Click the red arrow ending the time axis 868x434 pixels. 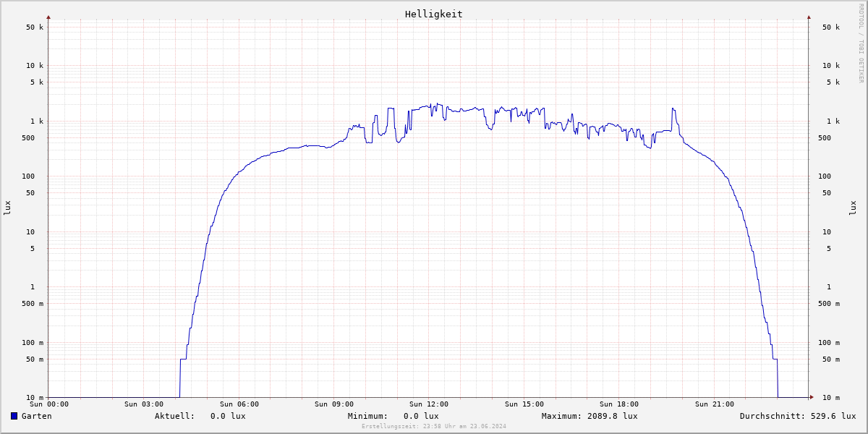(812, 397)
